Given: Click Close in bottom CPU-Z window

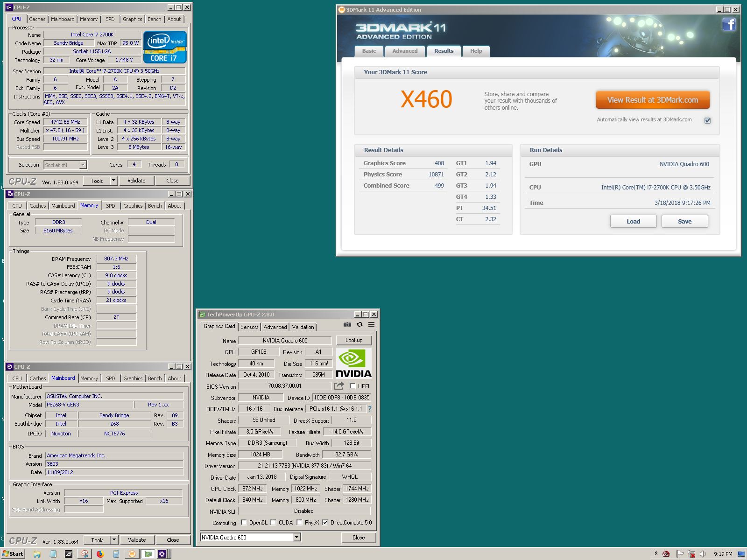Looking at the screenshot, I should (x=173, y=540).
